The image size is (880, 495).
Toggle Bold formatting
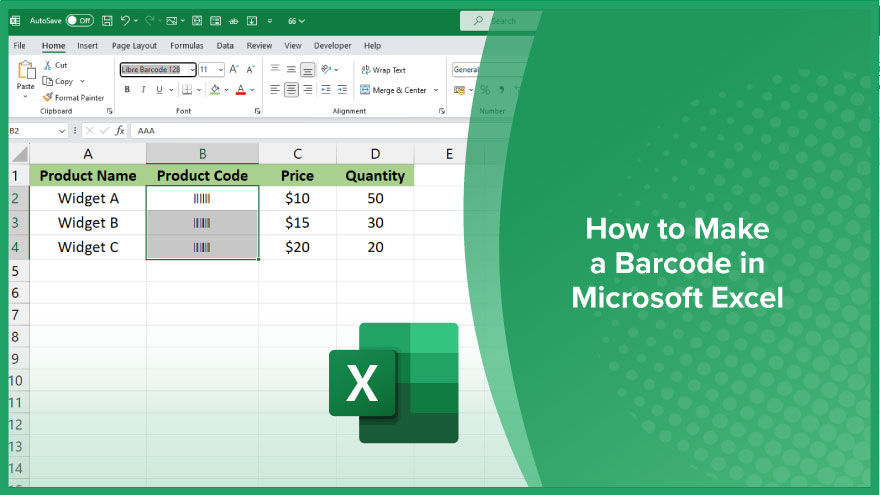coord(127,90)
